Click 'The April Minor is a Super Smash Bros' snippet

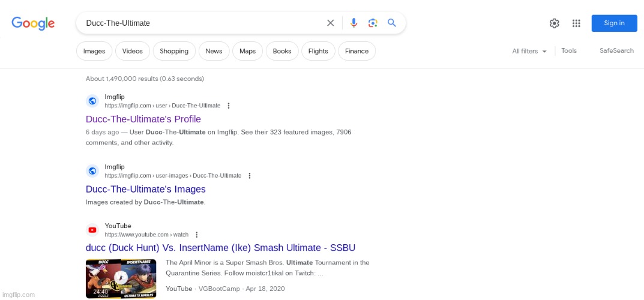(x=268, y=268)
